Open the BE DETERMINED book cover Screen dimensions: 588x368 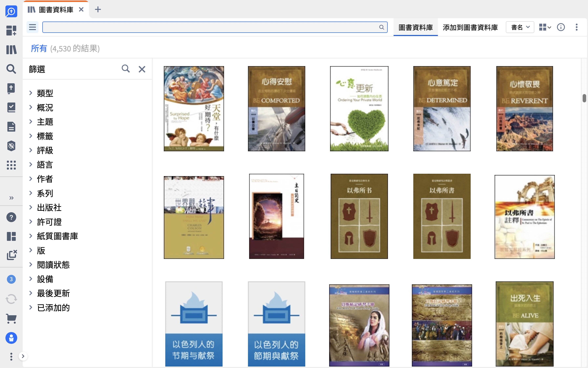coord(442,109)
